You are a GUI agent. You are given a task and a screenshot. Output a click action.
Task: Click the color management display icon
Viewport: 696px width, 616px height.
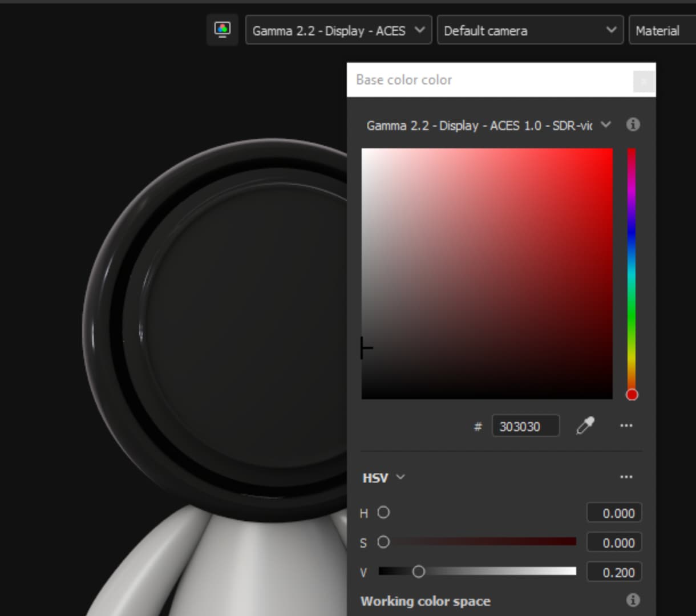(x=222, y=30)
